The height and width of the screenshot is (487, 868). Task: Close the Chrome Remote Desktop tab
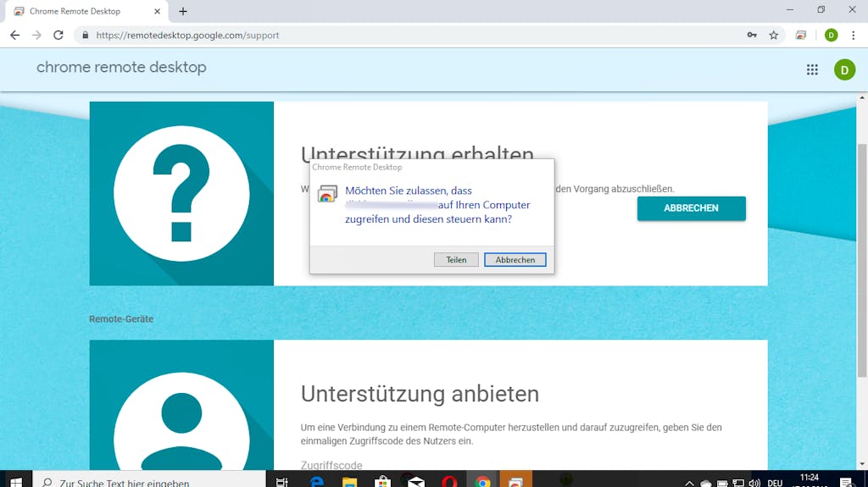coord(157,11)
